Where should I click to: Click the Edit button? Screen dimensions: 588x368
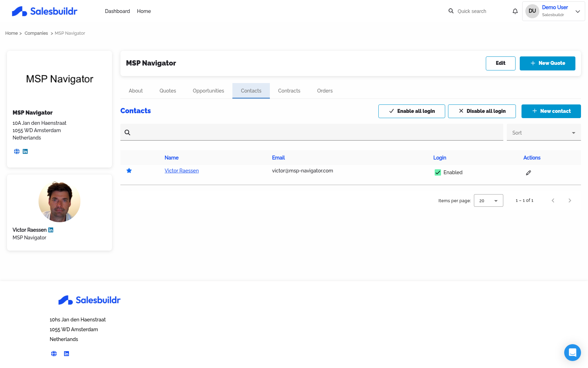pyautogui.click(x=500, y=63)
